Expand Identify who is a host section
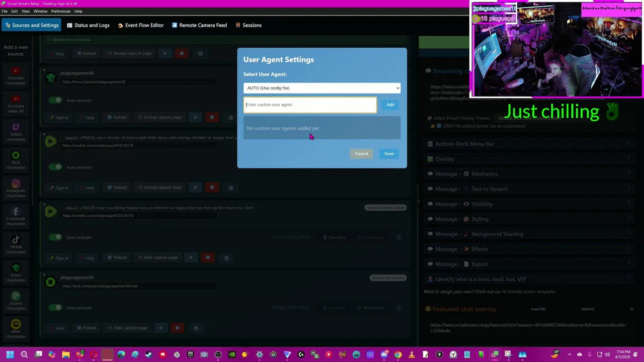 pyautogui.click(x=529, y=279)
